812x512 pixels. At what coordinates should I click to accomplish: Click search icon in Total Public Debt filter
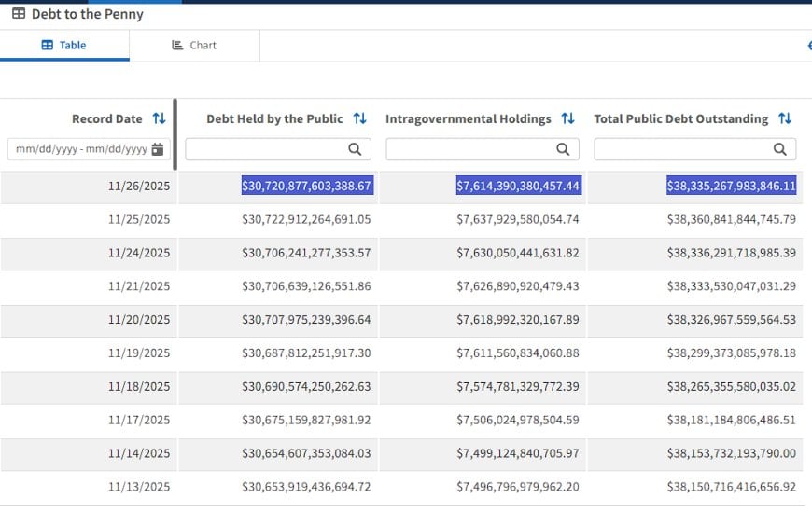(780, 149)
